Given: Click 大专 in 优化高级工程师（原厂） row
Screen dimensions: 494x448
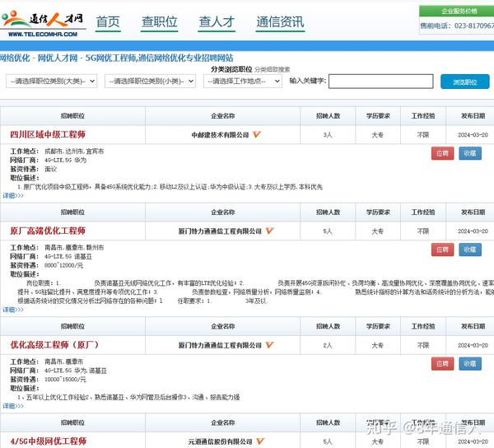Looking at the screenshot, I should tap(378, 345).
